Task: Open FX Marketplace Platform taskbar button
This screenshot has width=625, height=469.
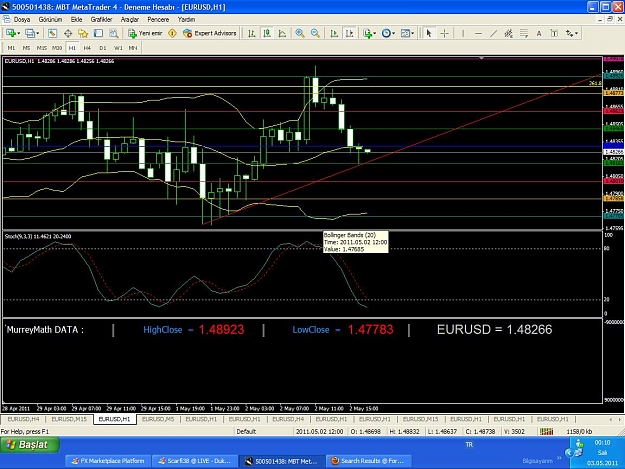Action: [x=108, y=461]
